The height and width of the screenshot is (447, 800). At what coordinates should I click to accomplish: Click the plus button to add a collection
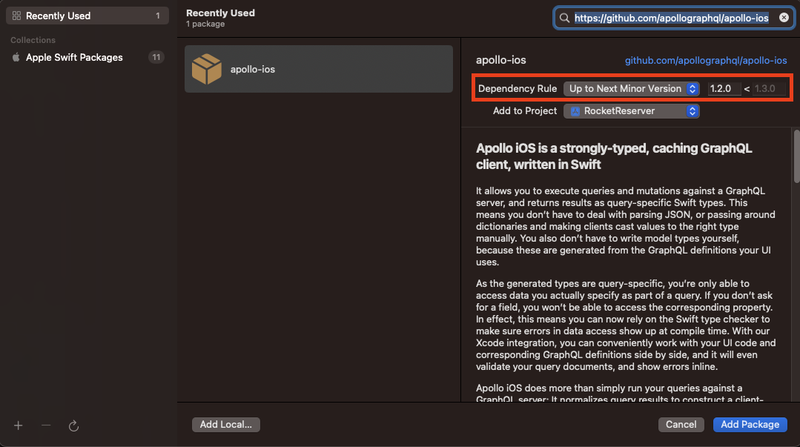pyautogui.click(x=18, y=426)
